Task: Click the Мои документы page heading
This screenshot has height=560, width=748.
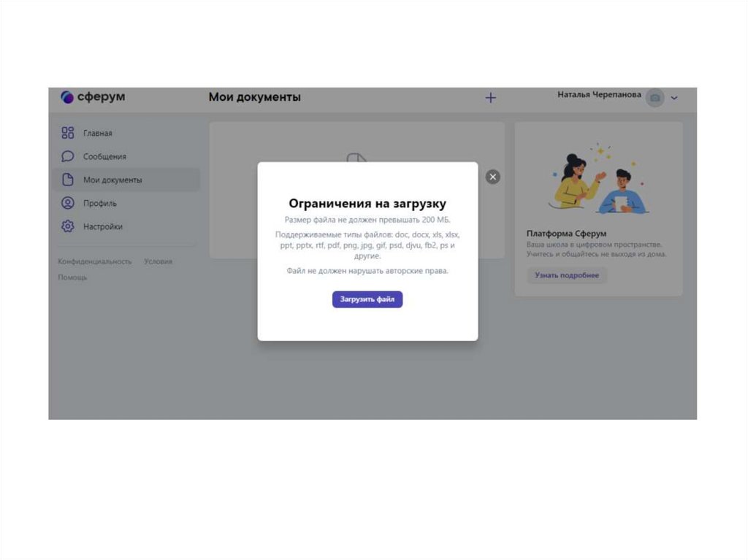Action: point(255,97)
